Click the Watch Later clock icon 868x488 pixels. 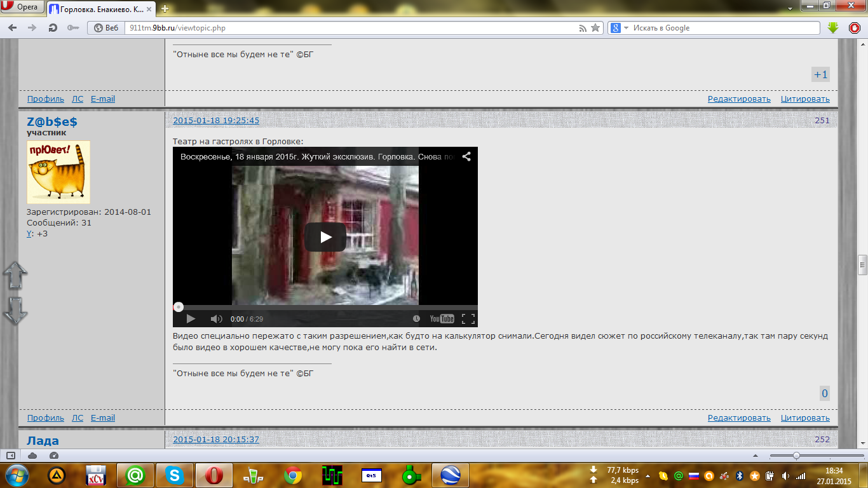416,318
